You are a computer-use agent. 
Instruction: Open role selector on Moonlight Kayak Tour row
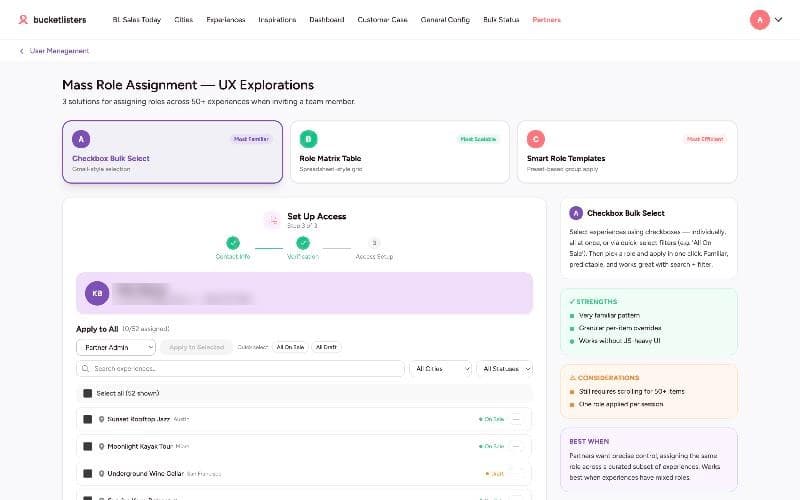(x=516, y=446)
